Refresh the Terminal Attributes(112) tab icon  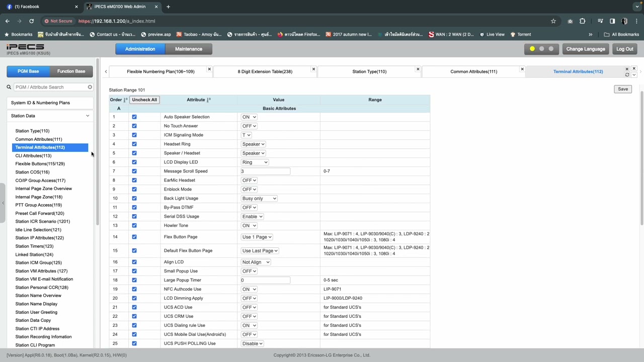(x=627, y=75)
